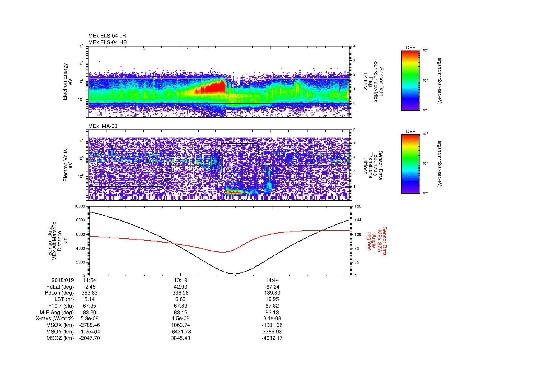Image resolution: width=555 pixels, height=392 pixels.
Task: Click the PdLon value '336.08'
Action: (181, 293)
